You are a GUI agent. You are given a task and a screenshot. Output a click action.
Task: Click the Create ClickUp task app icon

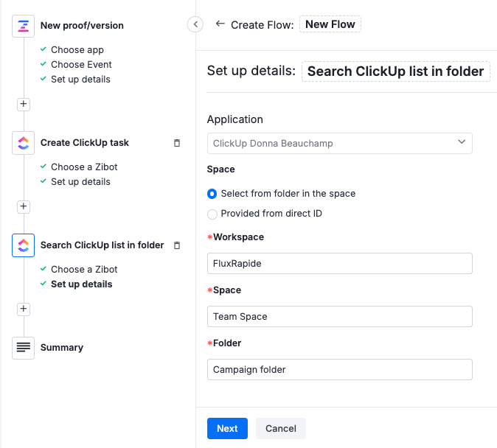tap(23, 143)
